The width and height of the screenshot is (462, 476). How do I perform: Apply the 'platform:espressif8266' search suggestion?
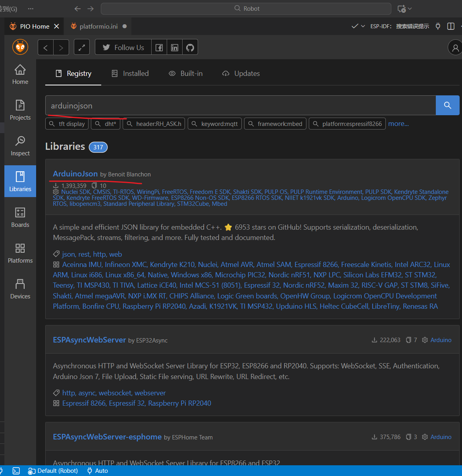tap(347, 124)
